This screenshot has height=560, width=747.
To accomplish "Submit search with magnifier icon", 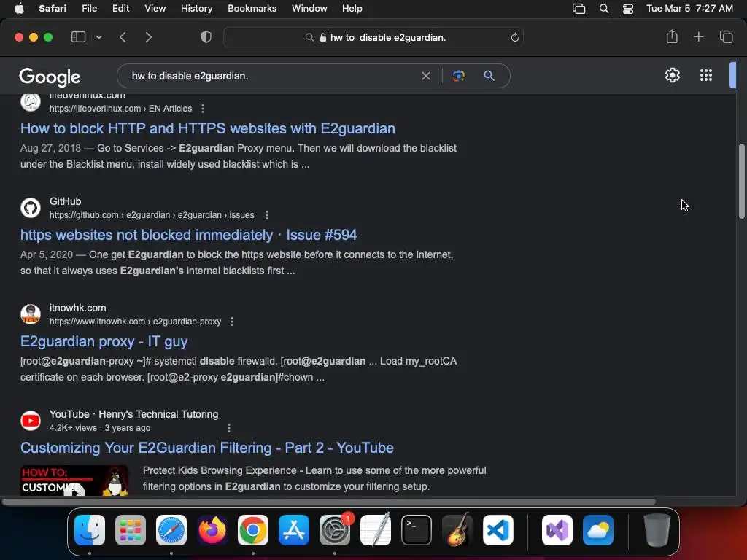I will [x=489, y=76].
